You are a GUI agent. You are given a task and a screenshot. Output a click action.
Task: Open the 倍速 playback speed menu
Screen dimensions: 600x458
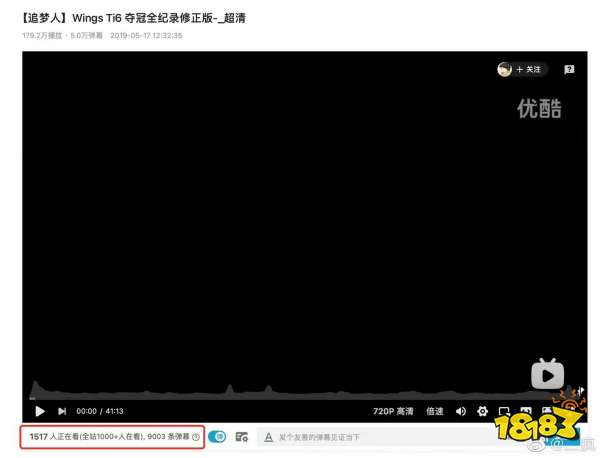[435, 411]
